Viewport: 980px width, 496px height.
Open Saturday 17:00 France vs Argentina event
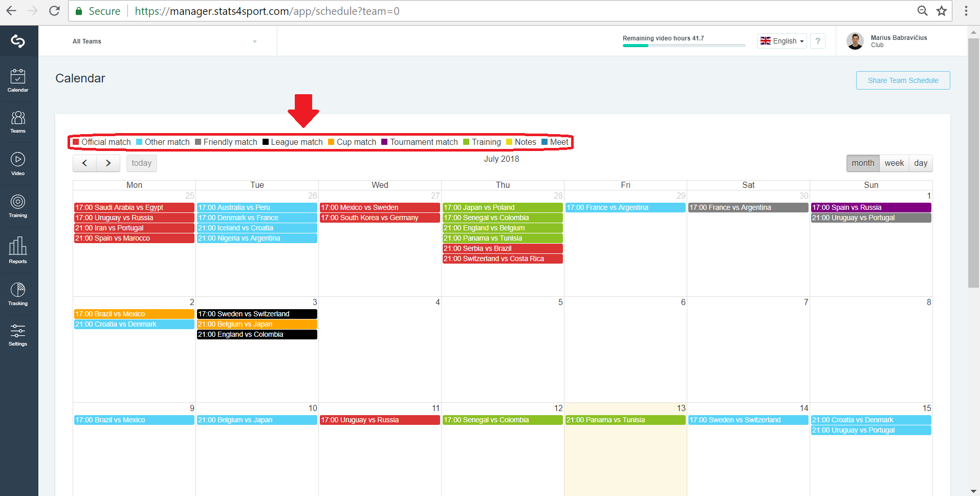tap(748, 207)
